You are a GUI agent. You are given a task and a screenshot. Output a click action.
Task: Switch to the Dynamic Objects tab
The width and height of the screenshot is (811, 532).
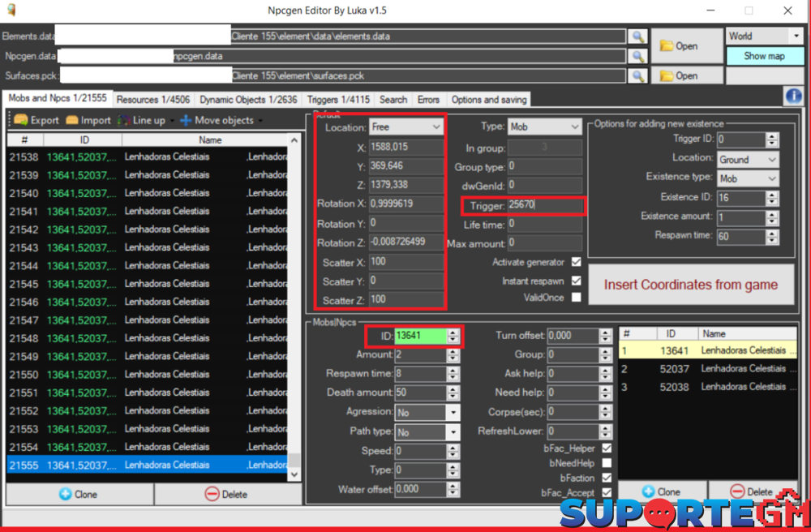[248, 100]
